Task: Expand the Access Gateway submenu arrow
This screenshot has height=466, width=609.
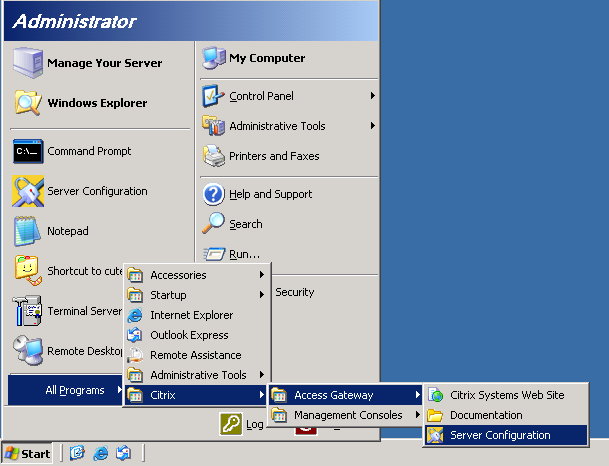Action: 418,395
